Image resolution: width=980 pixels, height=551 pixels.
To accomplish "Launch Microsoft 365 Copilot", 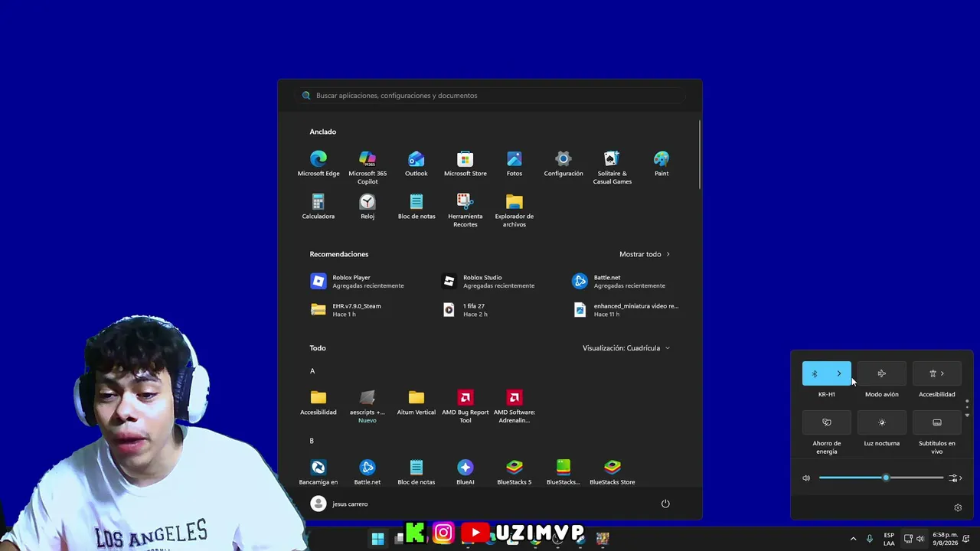I will click(x=367, y=168).
